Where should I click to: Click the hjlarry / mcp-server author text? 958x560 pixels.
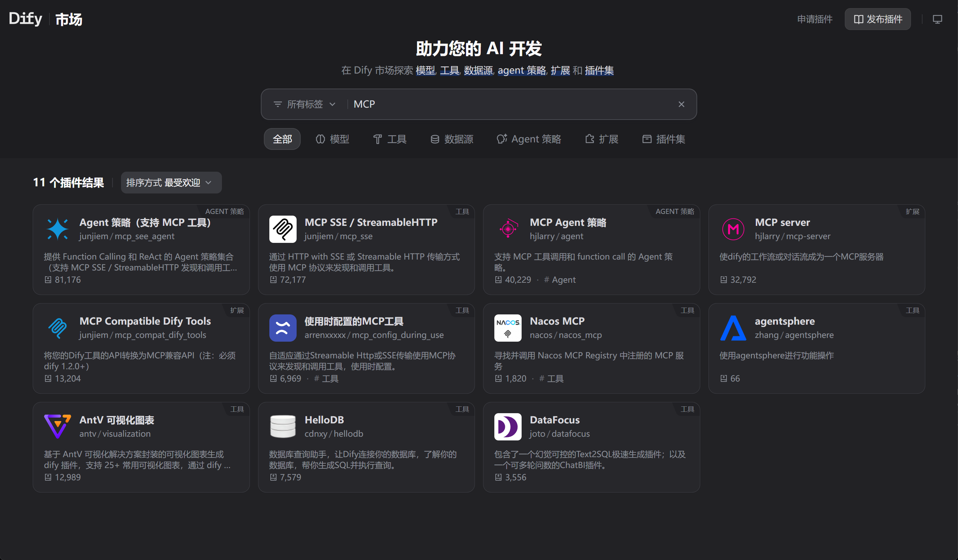point(793,236)
